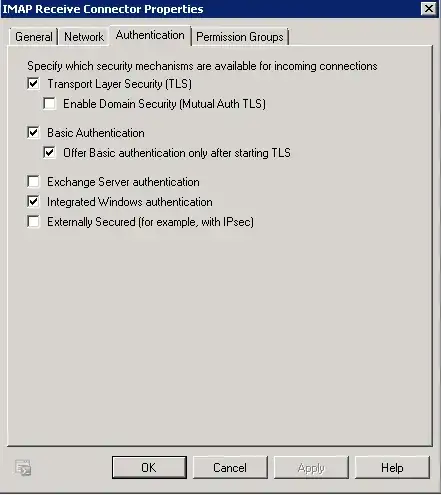Disable Integrated Windows authentication checkbox

[x=33, y=202]
